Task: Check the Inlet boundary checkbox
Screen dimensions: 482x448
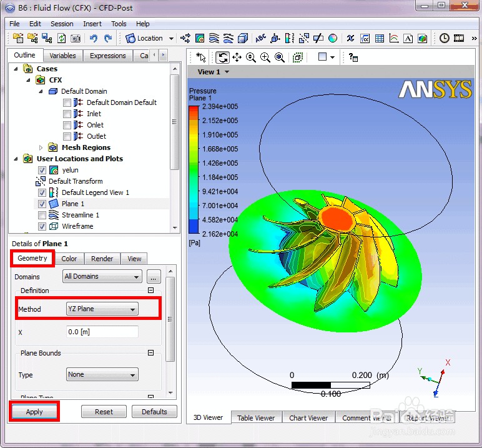Action: [67, 114]
